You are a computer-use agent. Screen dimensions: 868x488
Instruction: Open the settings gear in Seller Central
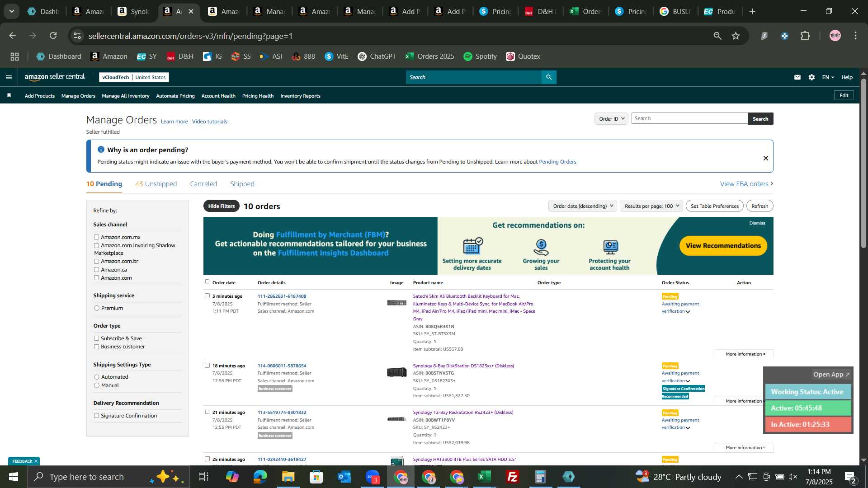click(x=812, y=77)
